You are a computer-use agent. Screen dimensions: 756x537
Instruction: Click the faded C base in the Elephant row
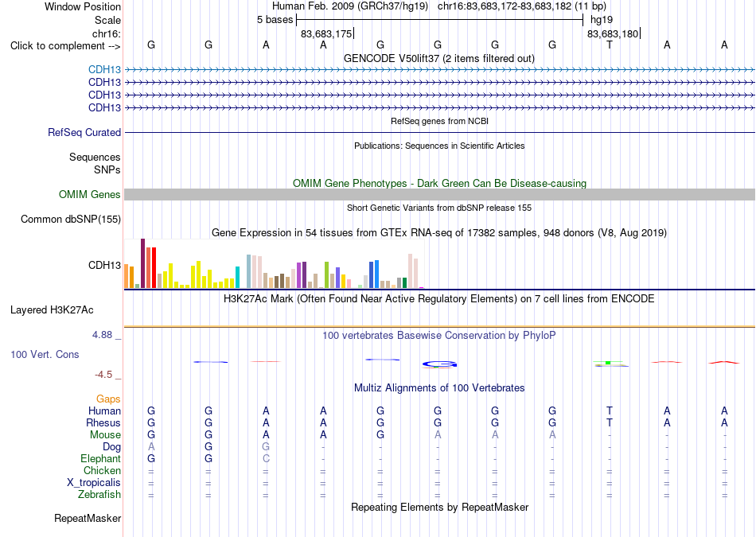[266, 458]
